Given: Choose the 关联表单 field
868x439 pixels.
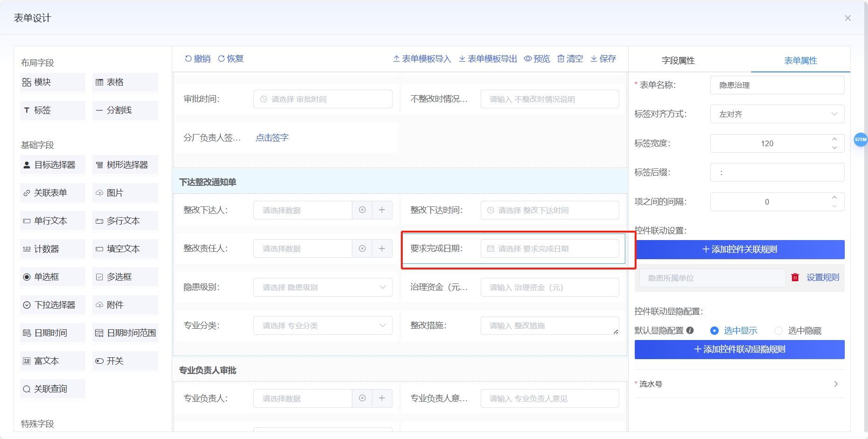Looking at the screenshot, I should click(x=52, y=193).
